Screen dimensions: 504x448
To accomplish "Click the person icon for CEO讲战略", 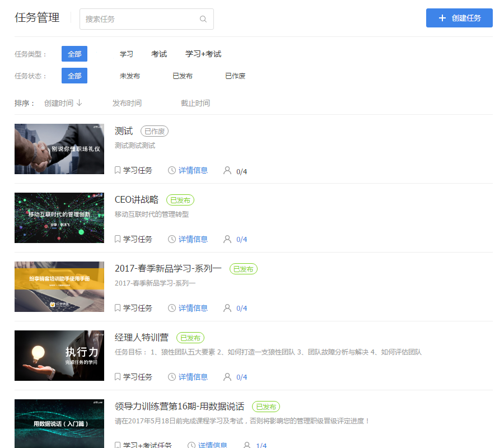I will tap(227, 239).
